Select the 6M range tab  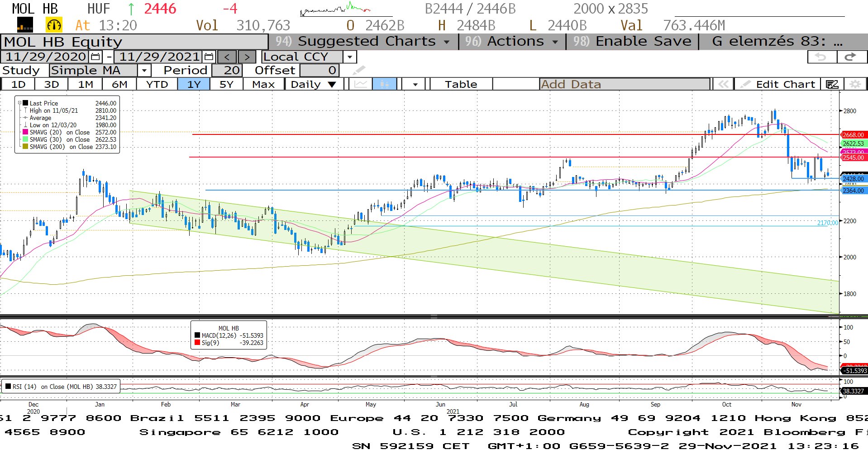click(x=119, y=84)
